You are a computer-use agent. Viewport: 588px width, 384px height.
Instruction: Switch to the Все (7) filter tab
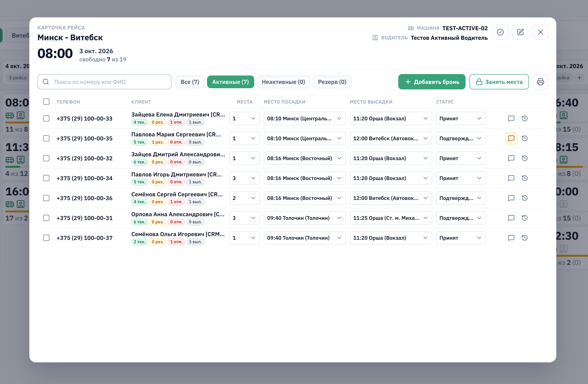click(x=190, y=82)
